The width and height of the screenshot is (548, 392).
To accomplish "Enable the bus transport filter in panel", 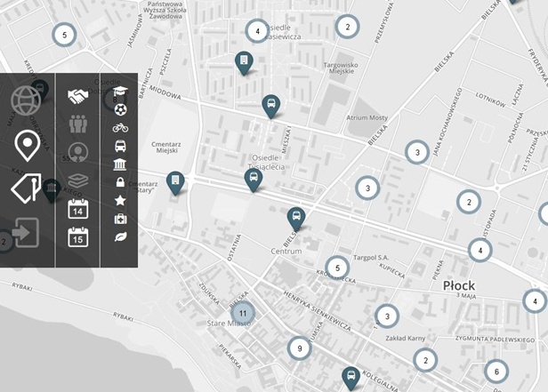I will pos(120,147).
